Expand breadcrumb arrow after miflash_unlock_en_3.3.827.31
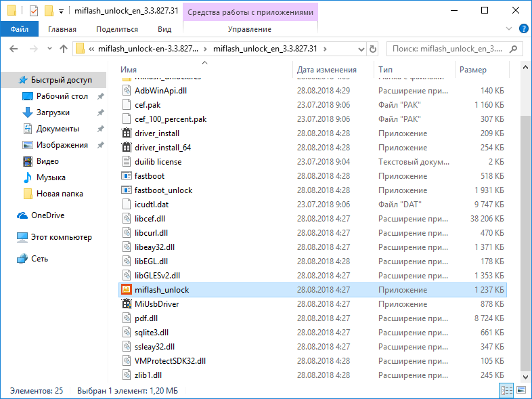 (325, 49)
